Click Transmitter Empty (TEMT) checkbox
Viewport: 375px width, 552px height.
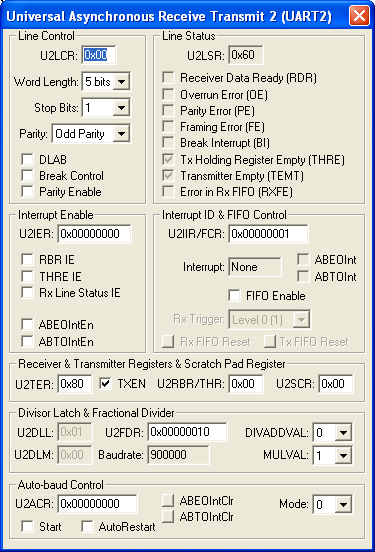(x=168, y=175)
